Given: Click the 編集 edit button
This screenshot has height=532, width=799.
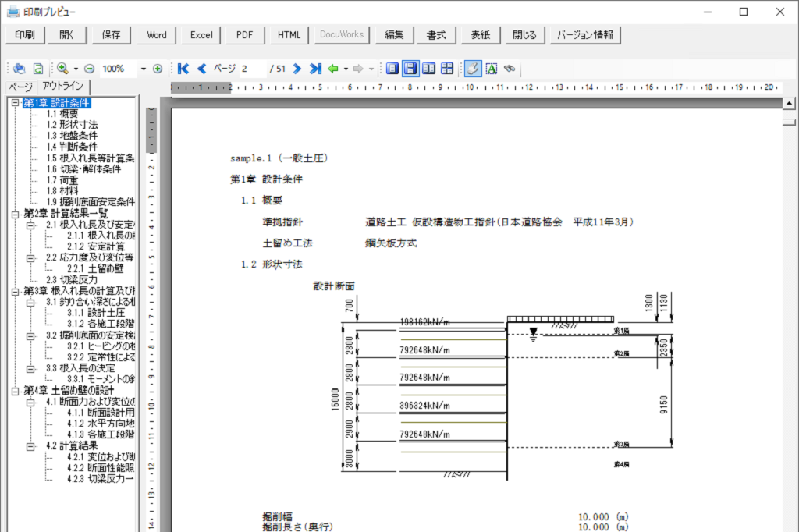Looking at the screenshot, I should coord(394,34).
